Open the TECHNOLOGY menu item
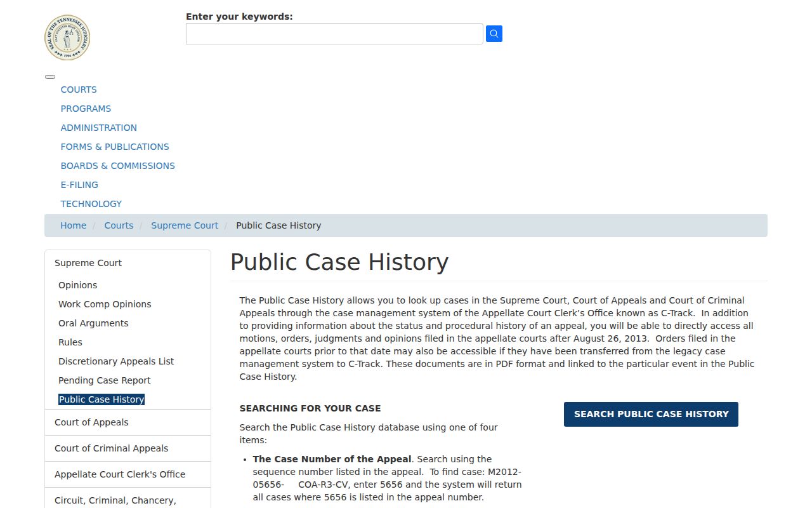 coord(91,204)
